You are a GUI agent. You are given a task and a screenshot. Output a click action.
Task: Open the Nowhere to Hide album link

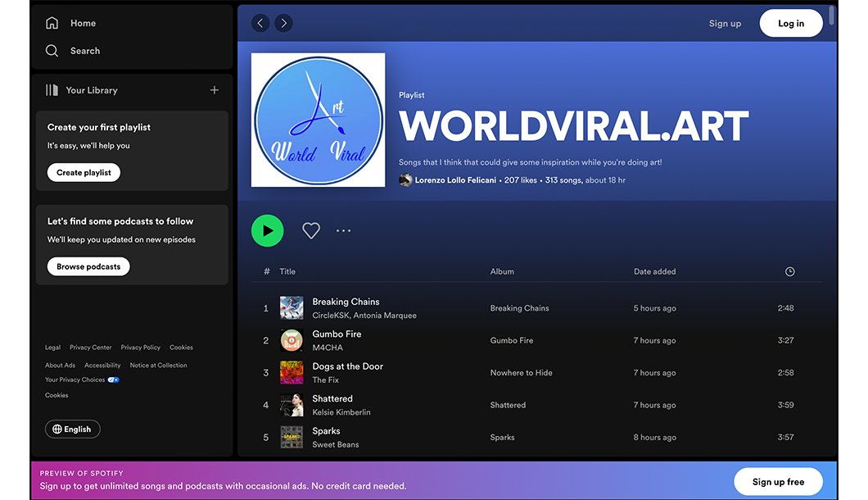pos(522,372)
